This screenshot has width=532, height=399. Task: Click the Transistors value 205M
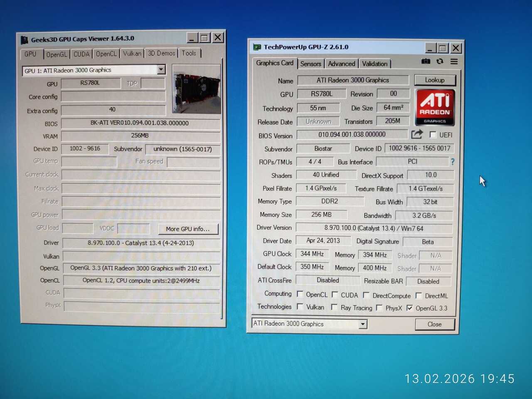[393, 121]
